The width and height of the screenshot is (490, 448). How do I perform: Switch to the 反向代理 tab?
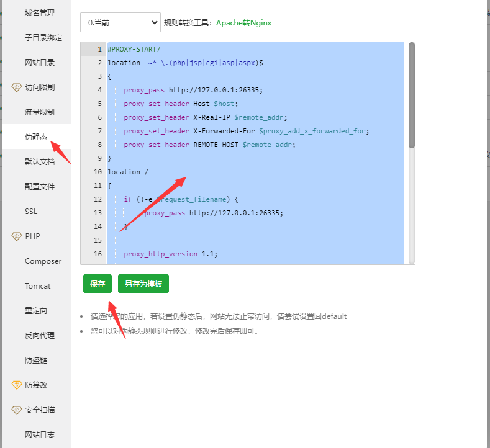pyautogui.click(x=40, y=335)
